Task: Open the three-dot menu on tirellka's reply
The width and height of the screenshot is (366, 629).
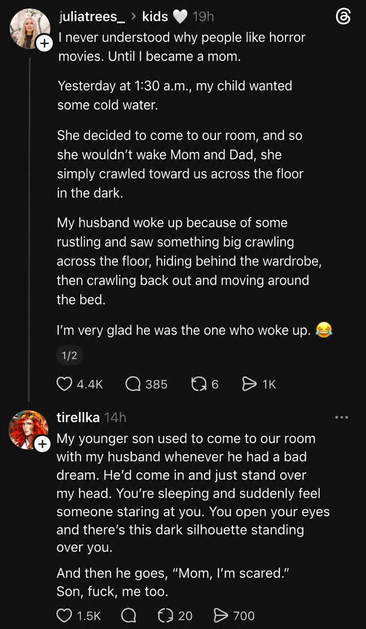Action: coord(342,418)
